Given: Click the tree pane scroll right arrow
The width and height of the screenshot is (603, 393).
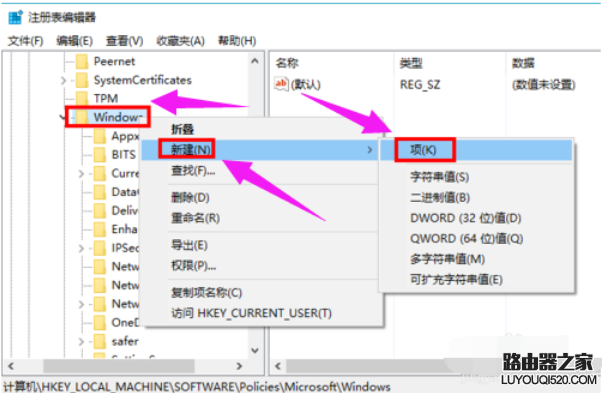Looking at the screenshot, I should coord(239,366).
